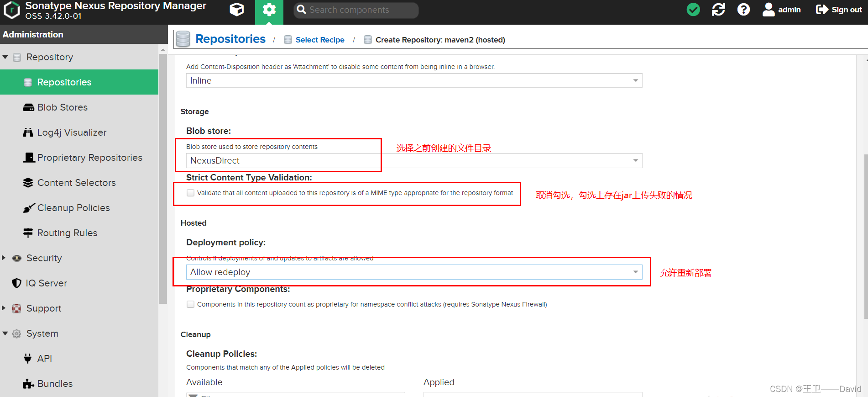Go to Repositories breadcrumb link
This screenshot has height=397, width=868.
[x=230, y=39]
